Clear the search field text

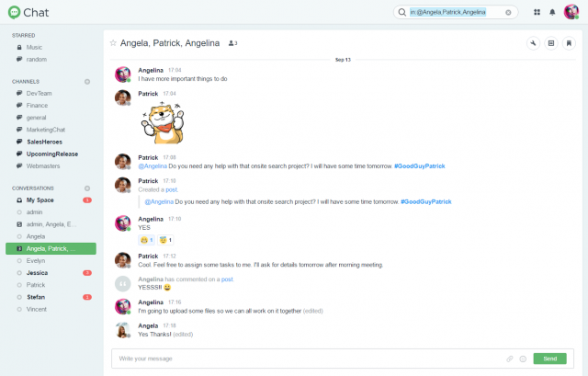pos(508,13)
